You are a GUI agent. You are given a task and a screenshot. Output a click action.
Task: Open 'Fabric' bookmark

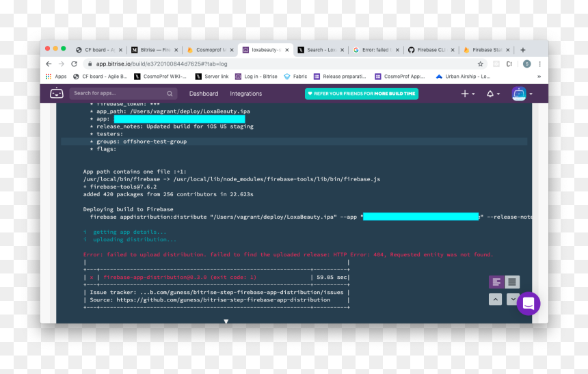pos(295,77)
